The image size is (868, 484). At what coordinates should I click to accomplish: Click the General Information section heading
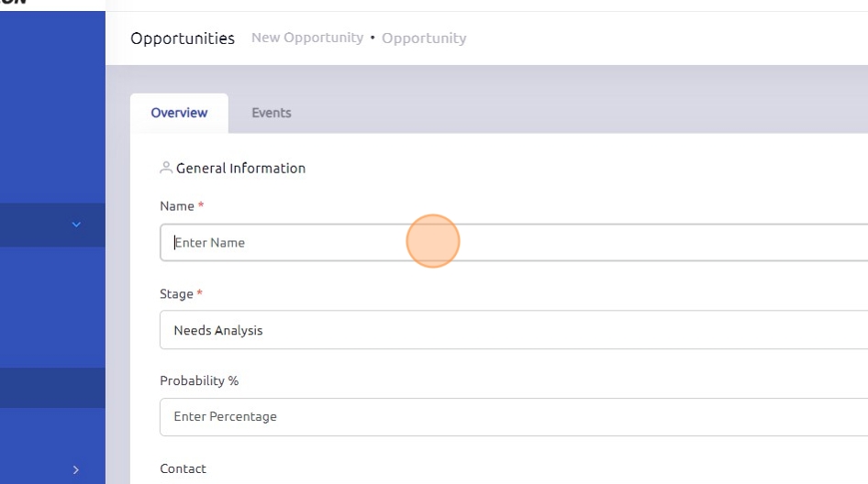coord(240,168)
